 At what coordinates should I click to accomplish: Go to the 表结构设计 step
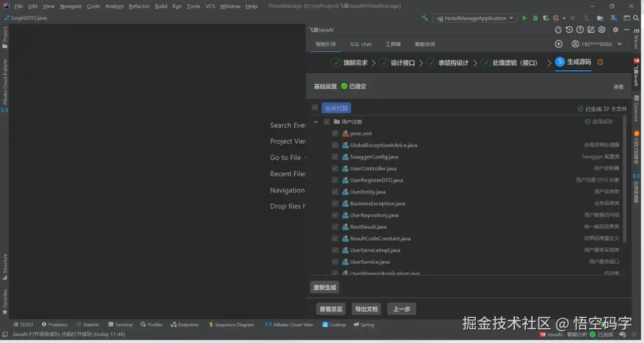[448, 63]
